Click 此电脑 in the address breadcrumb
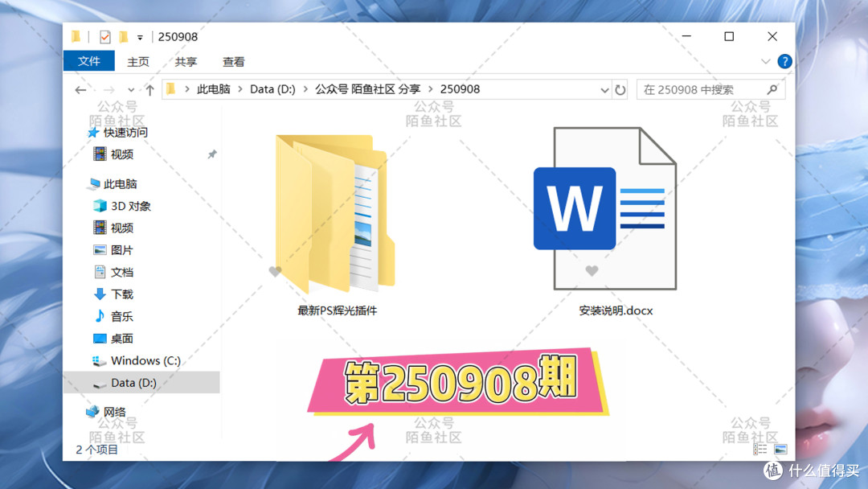 tap(214, 89)
